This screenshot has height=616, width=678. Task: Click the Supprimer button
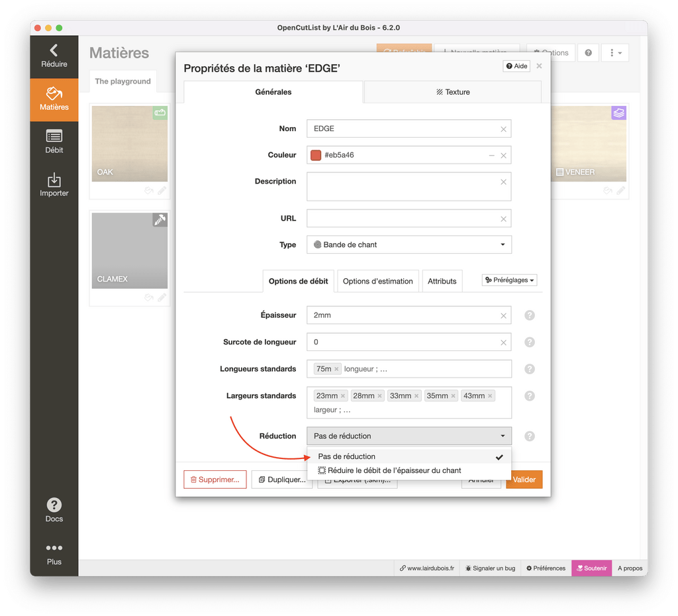(x=215, y=480)
